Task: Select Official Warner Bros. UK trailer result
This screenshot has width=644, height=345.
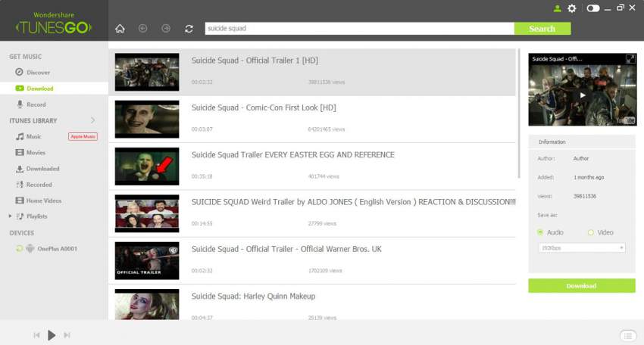Action: [311, 261]
